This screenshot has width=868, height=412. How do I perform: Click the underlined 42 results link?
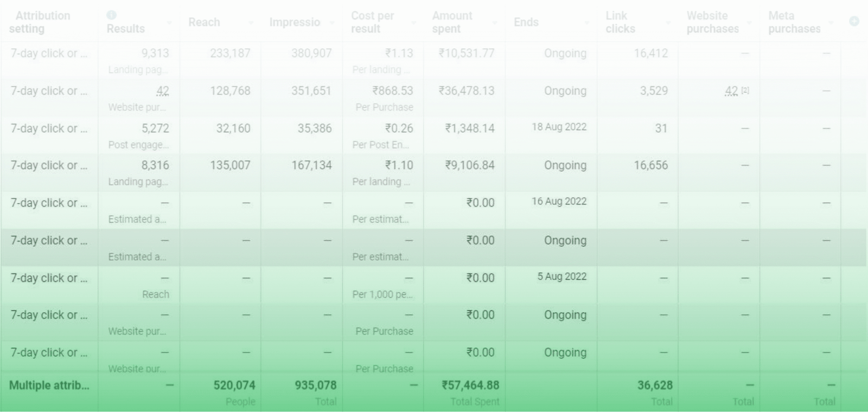pos(162,91)
